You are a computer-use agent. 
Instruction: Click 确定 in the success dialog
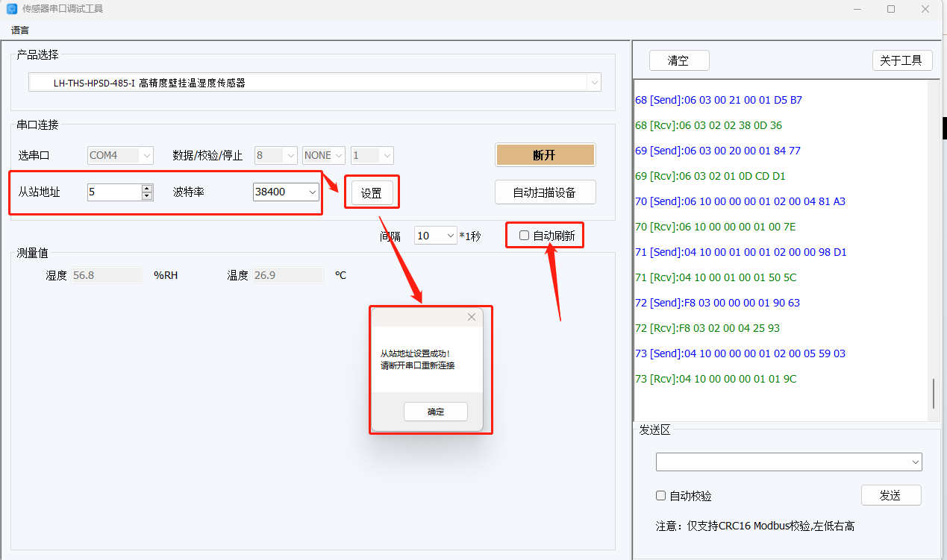(435, 412)
